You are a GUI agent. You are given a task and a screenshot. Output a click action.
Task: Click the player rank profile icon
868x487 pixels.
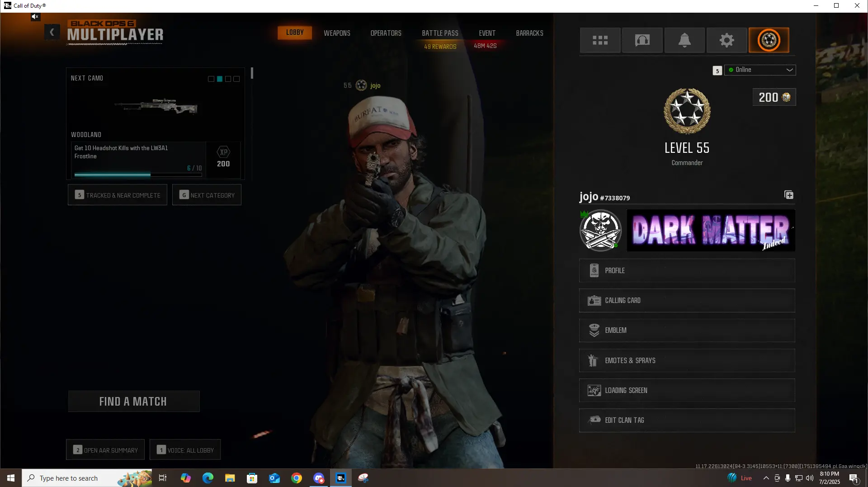pyautogui.click(x=769, y=40)
